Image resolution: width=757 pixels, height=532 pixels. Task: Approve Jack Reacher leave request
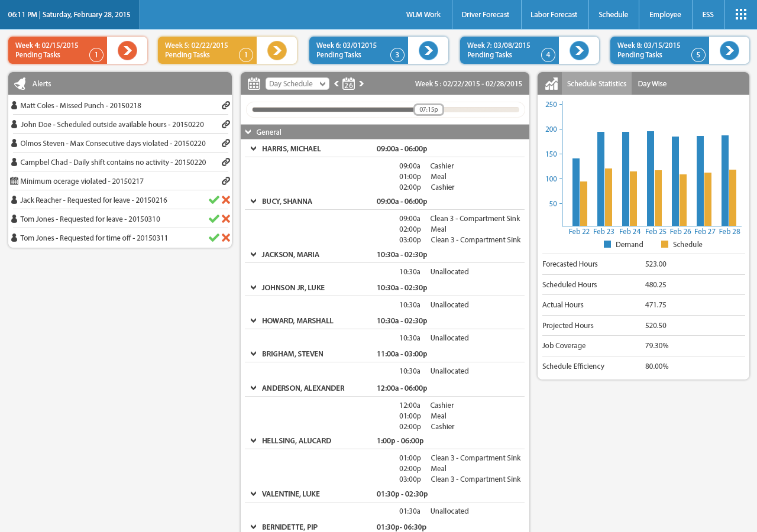213,200
